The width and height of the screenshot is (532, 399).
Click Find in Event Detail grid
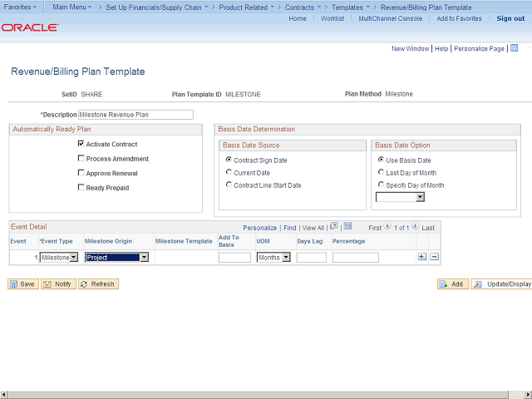pos(290,228)
